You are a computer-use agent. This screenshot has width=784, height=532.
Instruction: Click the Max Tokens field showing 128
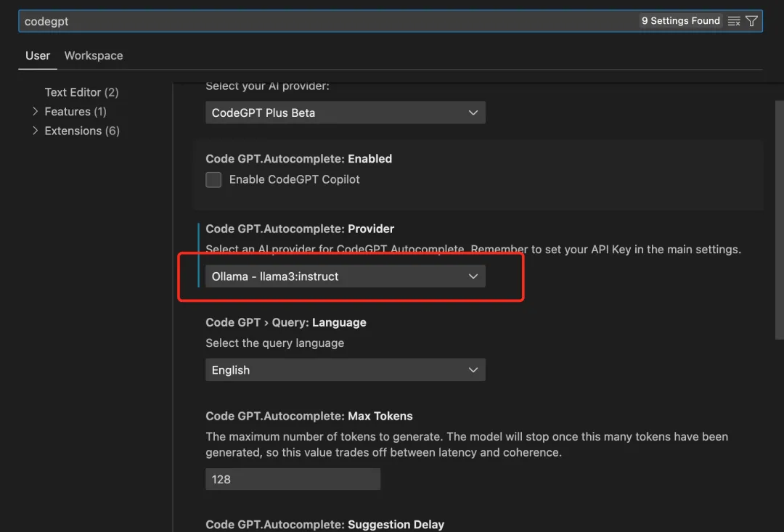[293, 479]
